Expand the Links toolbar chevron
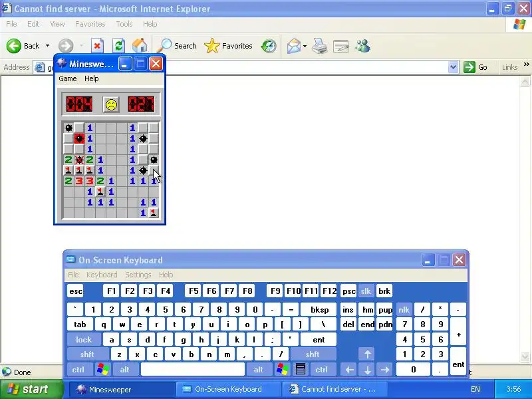The image size is (532, 399). coord(526,65)
